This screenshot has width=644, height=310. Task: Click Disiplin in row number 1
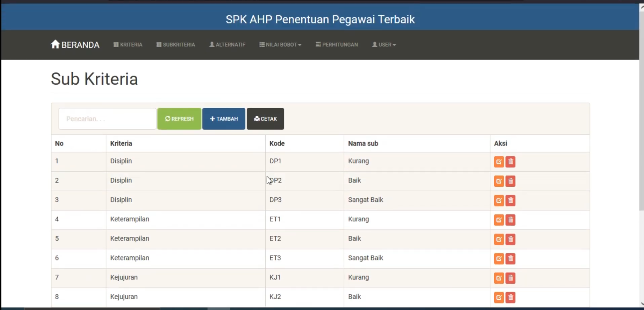click(x=121, y=161)
